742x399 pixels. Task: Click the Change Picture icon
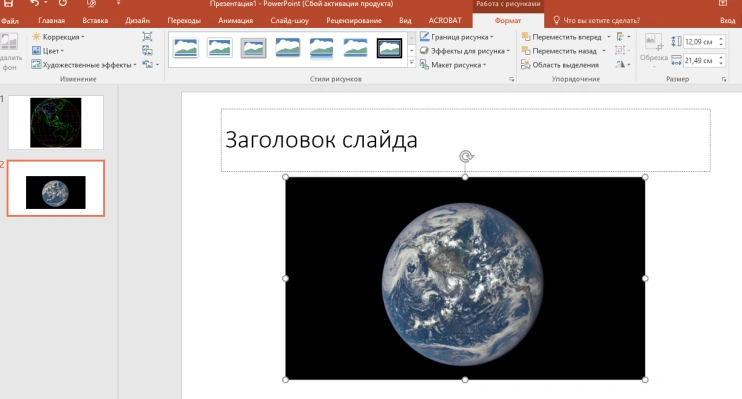147,51
